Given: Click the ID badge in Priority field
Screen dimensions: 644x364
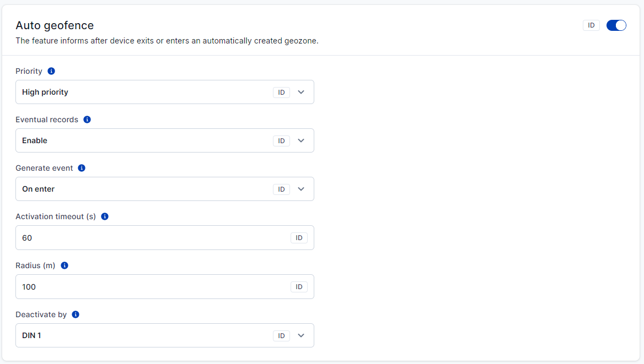Looking at the screenshot, I should (x=281, y=93).
